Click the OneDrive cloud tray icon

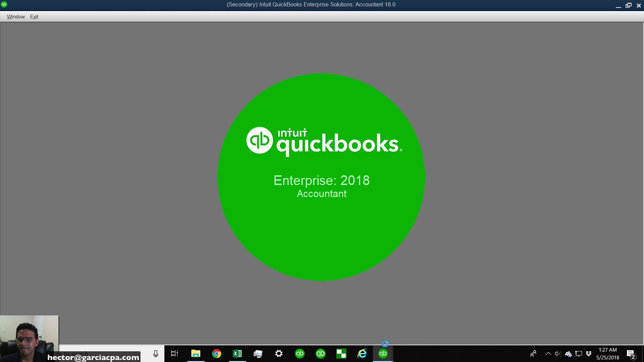pos(568,354)
